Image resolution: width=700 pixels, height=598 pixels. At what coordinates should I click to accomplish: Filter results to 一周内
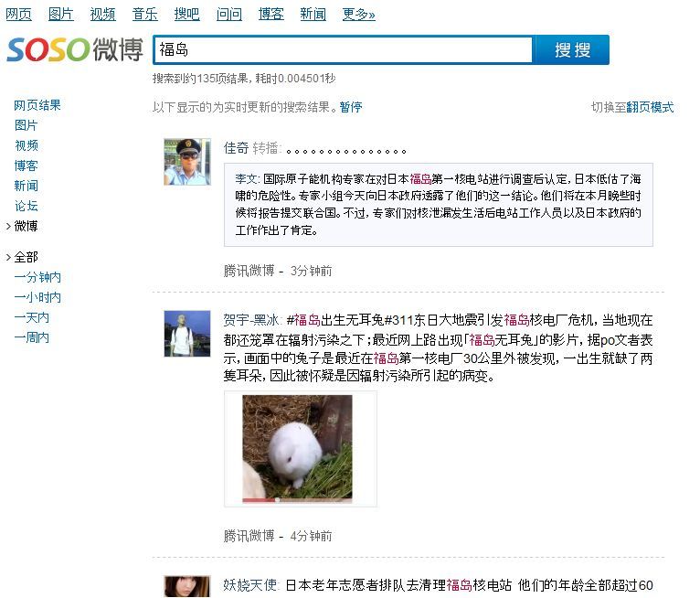click(32, 337)
